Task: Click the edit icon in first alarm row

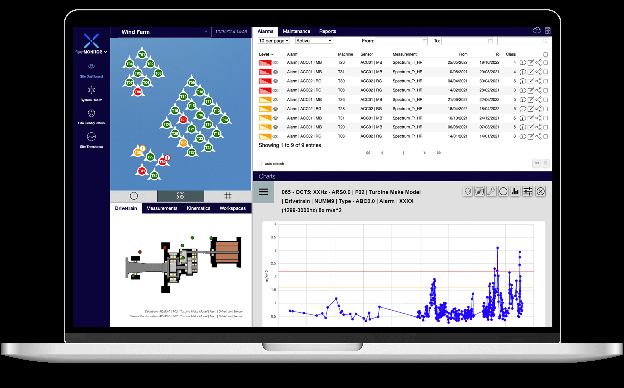Action: [x=531, y=62]
